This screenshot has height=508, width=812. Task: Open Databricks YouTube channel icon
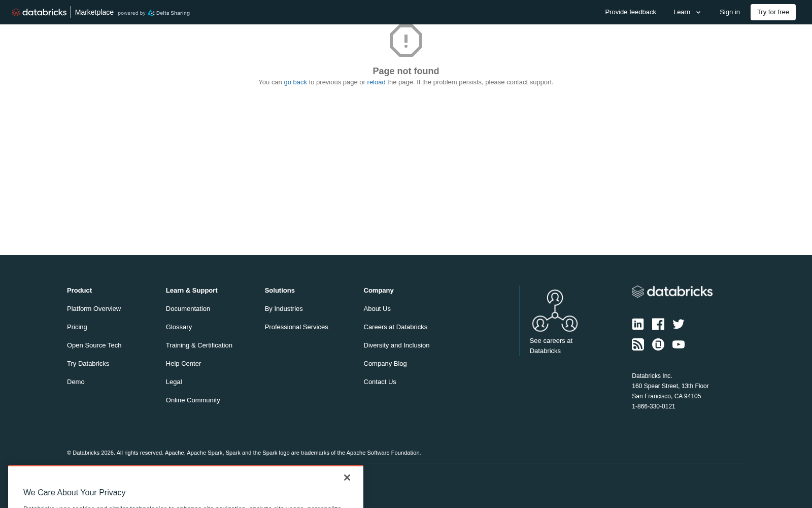679,344
